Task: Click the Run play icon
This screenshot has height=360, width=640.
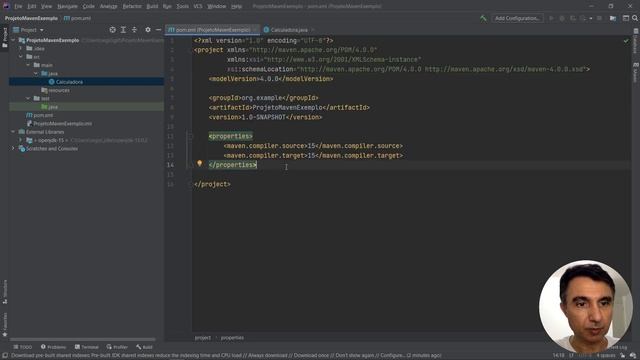Action: point(551,18)
